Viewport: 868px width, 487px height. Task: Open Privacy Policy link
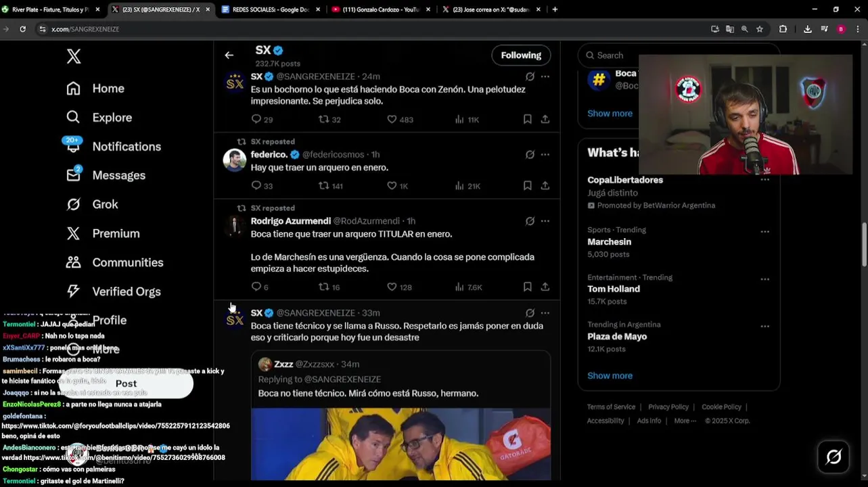(668, 407)
